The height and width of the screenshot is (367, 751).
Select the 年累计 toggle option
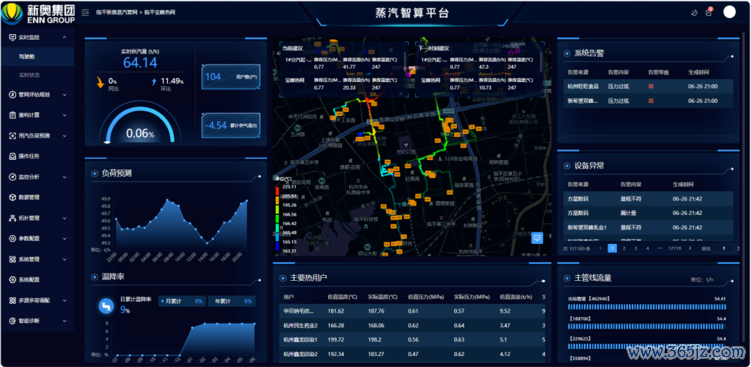pyautogui.click(x=232, y=301)
